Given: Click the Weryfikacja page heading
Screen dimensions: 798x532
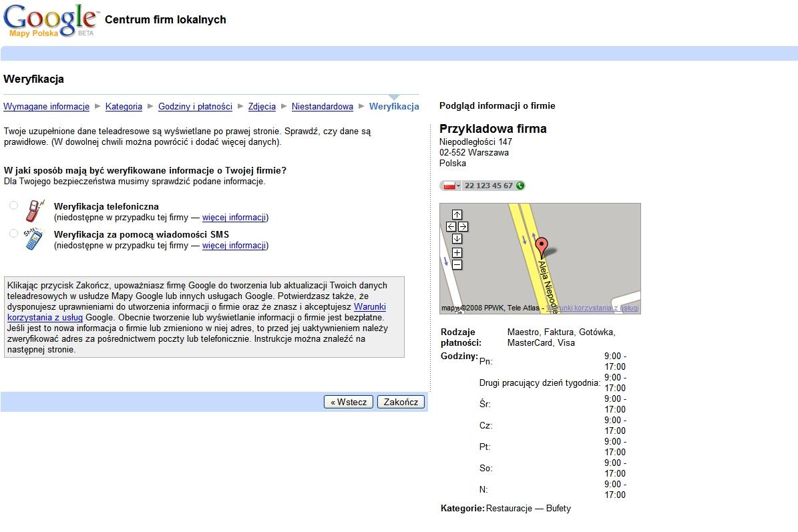Looking at the screenshot, I should point(33,79).
